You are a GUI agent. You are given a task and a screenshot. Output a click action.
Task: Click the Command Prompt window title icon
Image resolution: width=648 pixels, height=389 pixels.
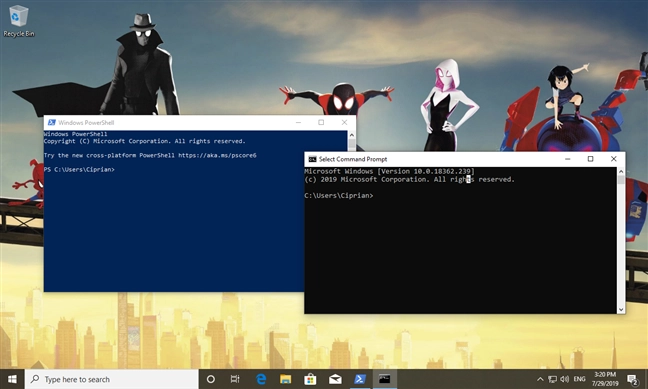(312, 159)
